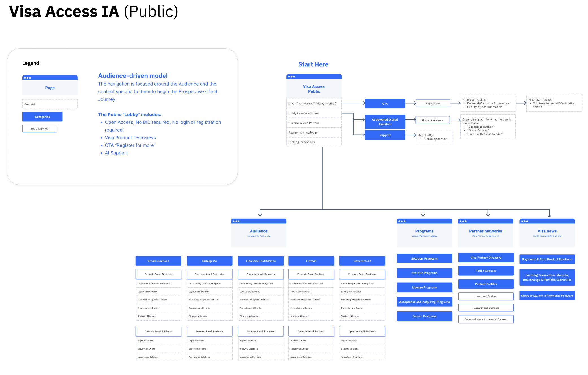Click the Payments Knowledge row
The height and width of the screenshot is (375, 588).
click(314, 132)
